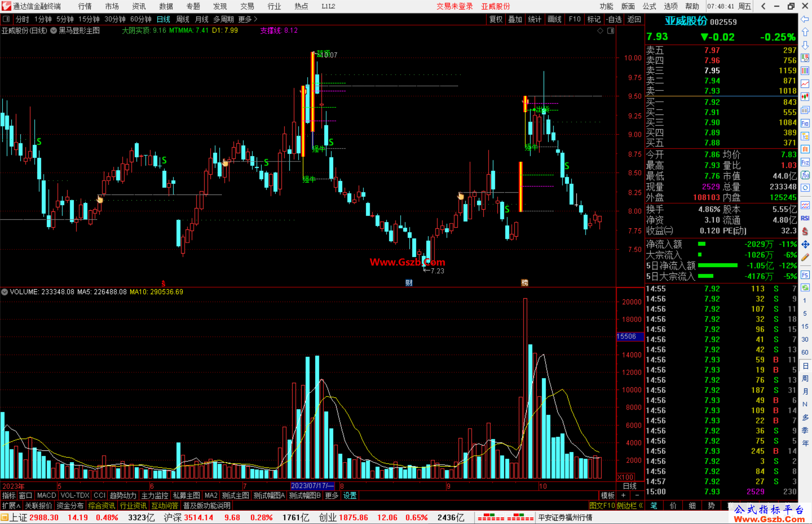Image resolution: width=812 pixels, height=524 pixels.
Task: Switch to 5分钟 period
Action: point(65,19)
